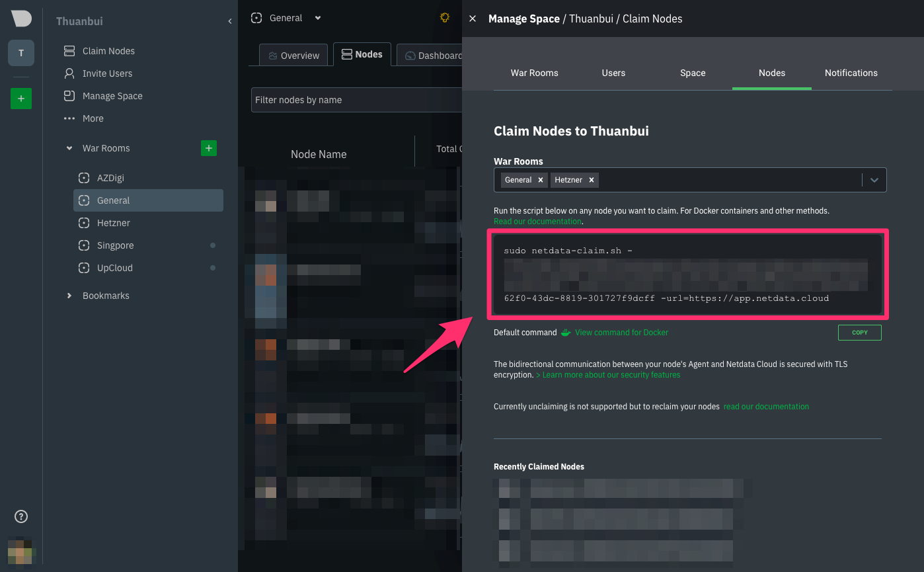Switch to the Users tab

tap(613, 73)
